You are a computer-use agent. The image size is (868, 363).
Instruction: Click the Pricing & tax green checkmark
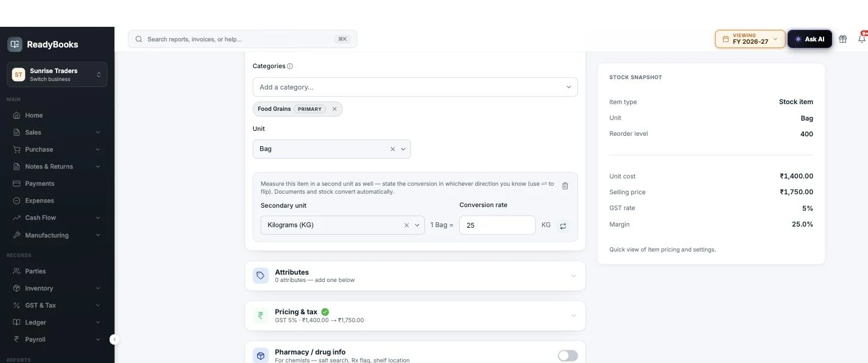325,312
